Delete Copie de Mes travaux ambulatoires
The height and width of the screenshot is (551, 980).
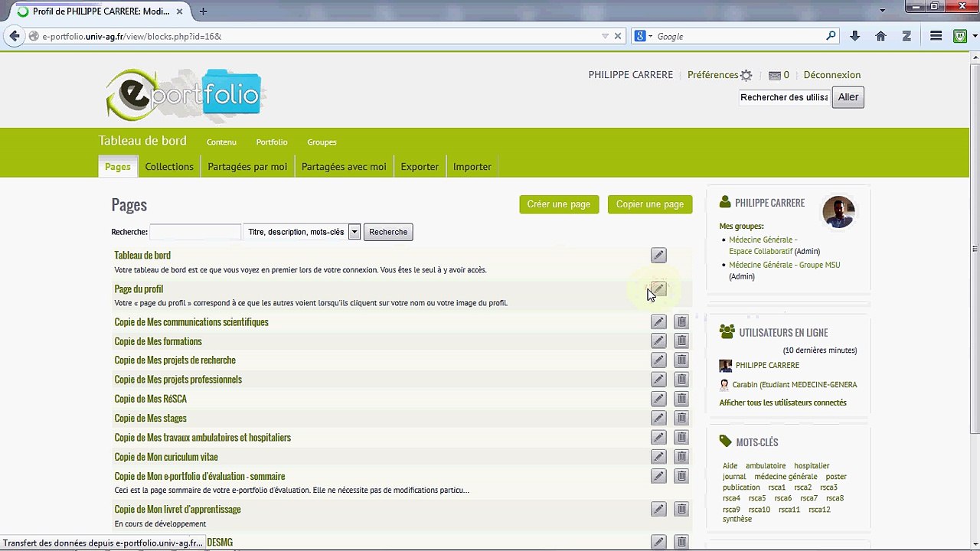point(681,437)
